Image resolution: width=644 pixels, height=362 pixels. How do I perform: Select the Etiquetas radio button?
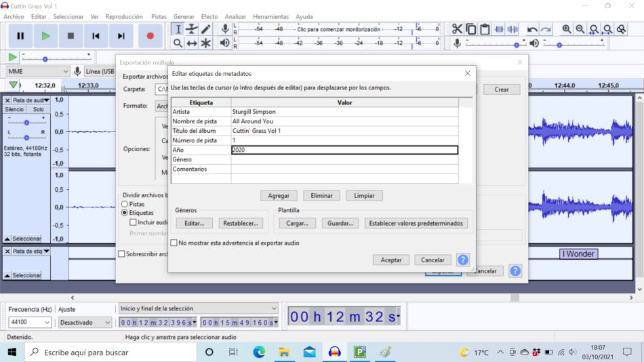(125, 212)
